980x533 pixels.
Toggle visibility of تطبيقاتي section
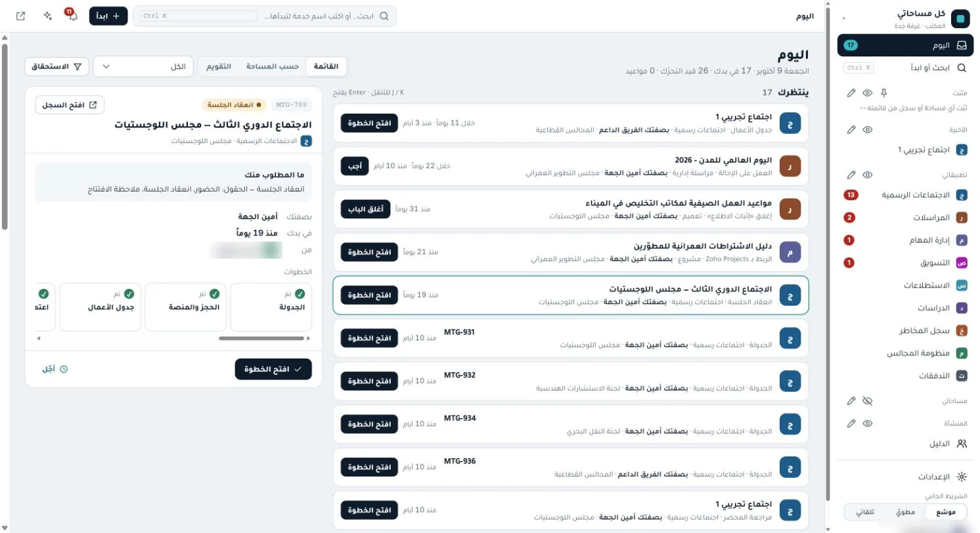(x=868, y=175)
